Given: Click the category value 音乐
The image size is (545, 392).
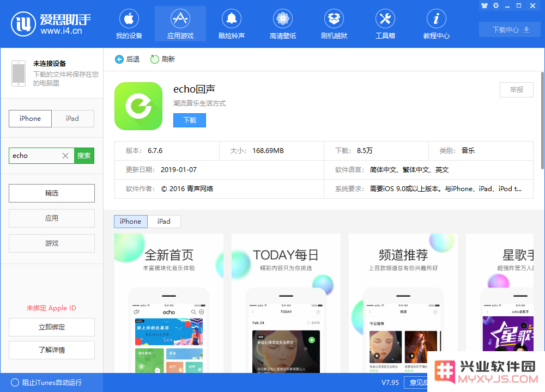Looking at the screenshot, I should (x=468, y=151).
